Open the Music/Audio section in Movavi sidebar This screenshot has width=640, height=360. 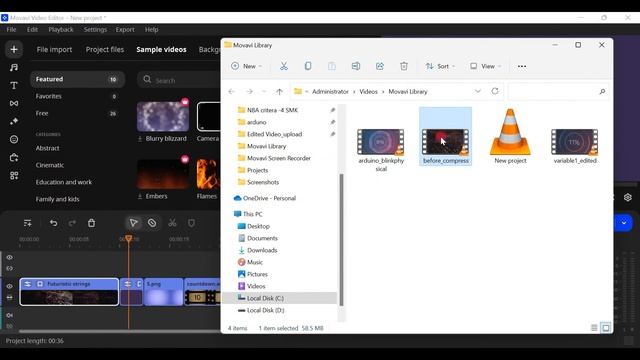(x=14, y=67)
